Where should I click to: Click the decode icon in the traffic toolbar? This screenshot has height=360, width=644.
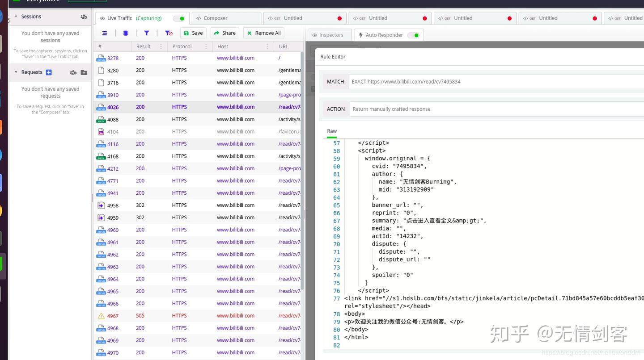tap(126, 33)
